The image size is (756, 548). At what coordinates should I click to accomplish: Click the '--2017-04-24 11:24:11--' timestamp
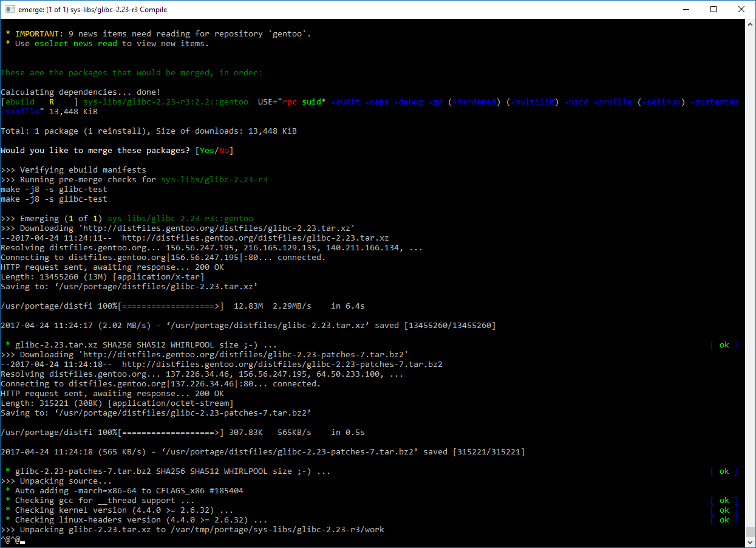tap(56, 238)
